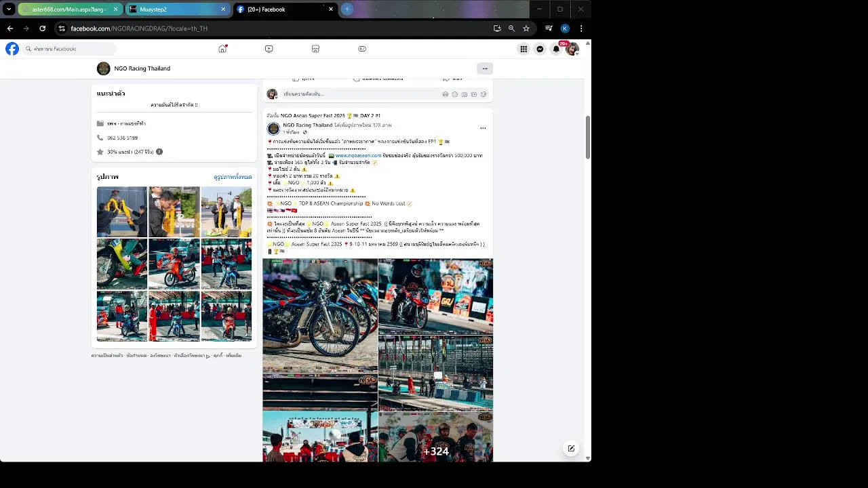Open the Facebook Marketplace icon
The width and height of the screenshot is (868, 488).
click(315, 49)
